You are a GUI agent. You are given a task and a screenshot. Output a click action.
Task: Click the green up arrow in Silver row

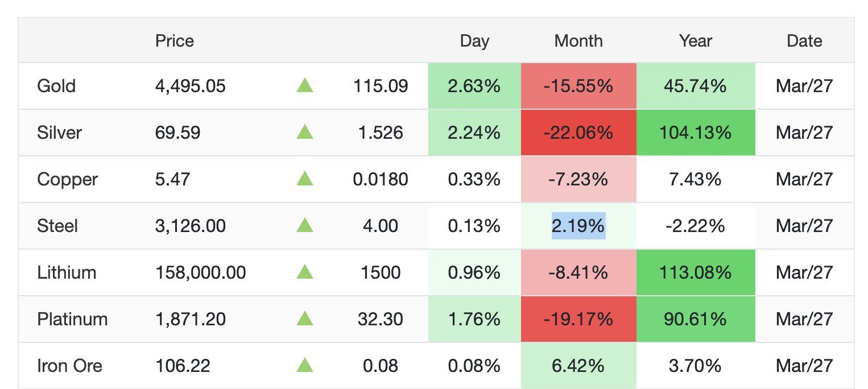(305, 133)
